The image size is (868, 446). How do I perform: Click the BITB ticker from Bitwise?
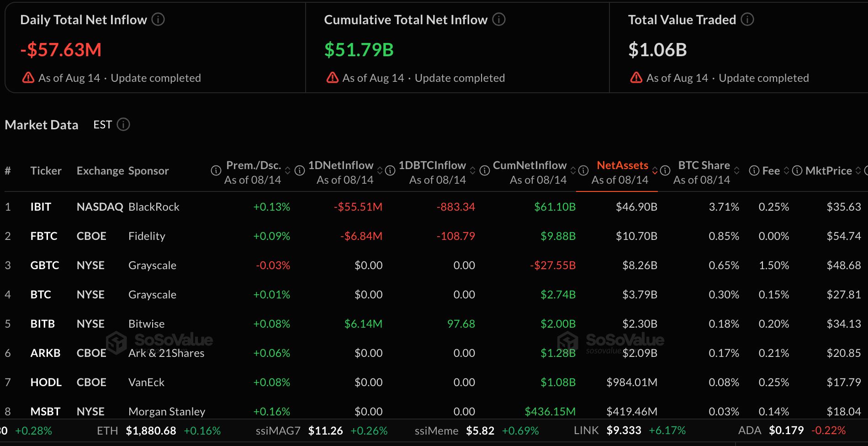(42, 324)
